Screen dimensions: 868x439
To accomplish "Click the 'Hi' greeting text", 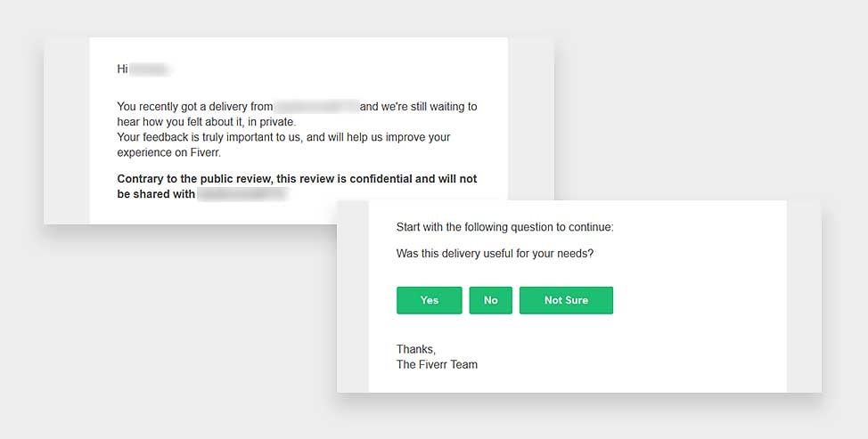I will point(122,69).
